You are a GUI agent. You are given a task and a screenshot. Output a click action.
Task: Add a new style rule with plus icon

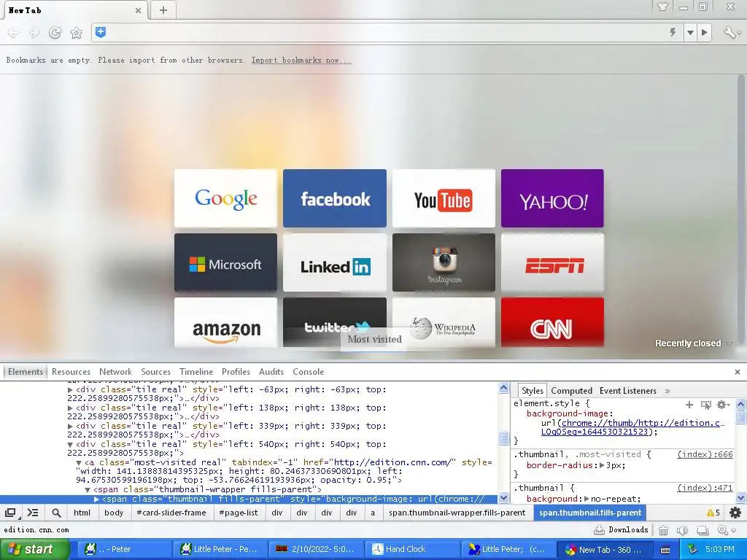point(689,404)
